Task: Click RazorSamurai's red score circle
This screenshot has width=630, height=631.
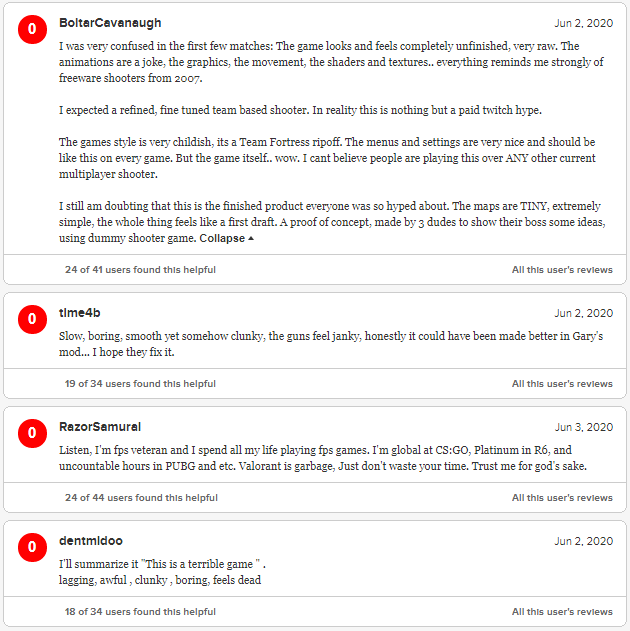Action: (32, 434)
